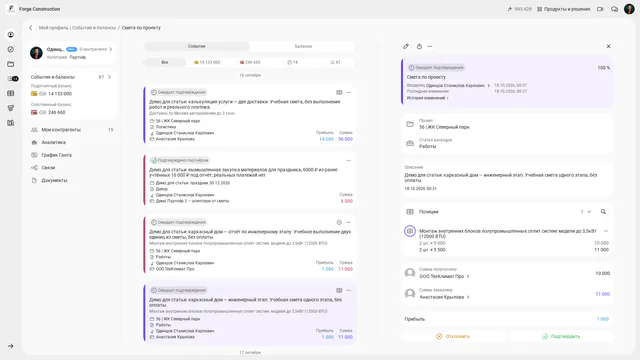Expand История изменений link
The height and width of the screenshot is (360, 640).
coord(427,98)
